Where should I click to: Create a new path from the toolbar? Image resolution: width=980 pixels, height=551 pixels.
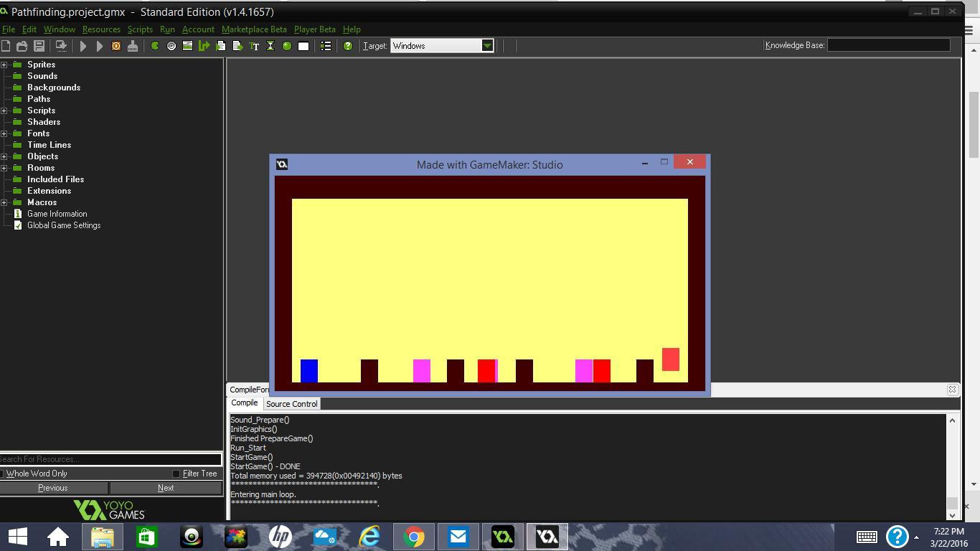pos(204,46)
